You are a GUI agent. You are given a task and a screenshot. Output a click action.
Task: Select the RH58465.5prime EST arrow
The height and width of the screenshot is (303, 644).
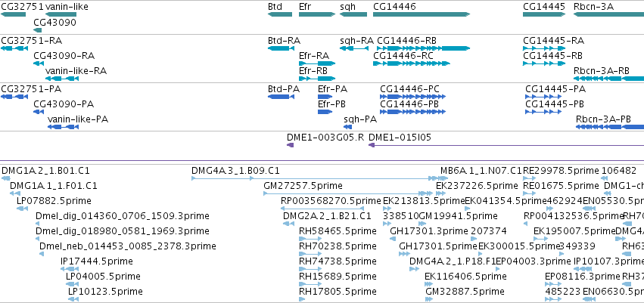click(310, 239)
